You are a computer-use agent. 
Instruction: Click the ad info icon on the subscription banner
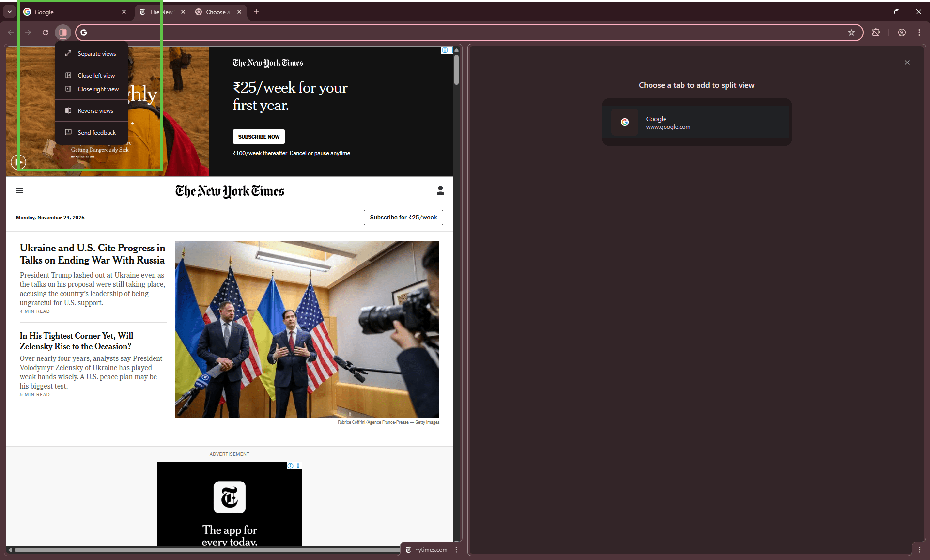coord(445,50)
